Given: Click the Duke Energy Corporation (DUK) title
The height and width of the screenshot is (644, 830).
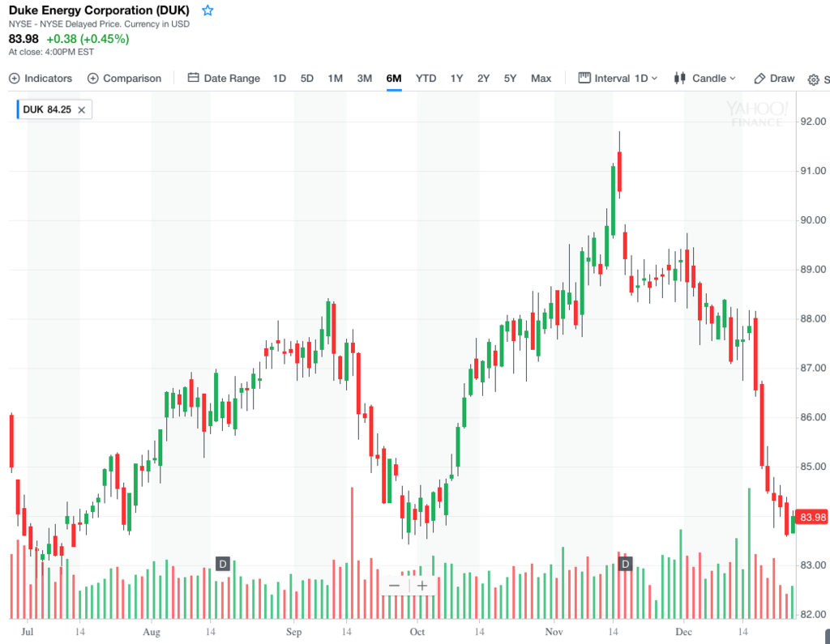Looking at the screenshot, I should click(x=99, y=10).
